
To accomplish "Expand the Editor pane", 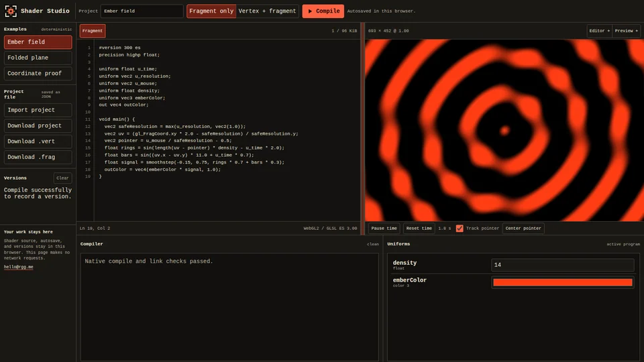I will 599,31.
